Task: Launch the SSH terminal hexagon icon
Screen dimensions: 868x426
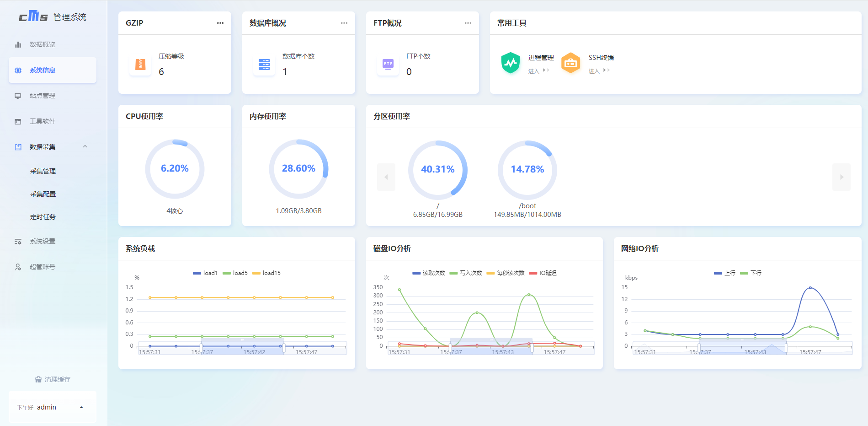Action: tap(570, 63)
